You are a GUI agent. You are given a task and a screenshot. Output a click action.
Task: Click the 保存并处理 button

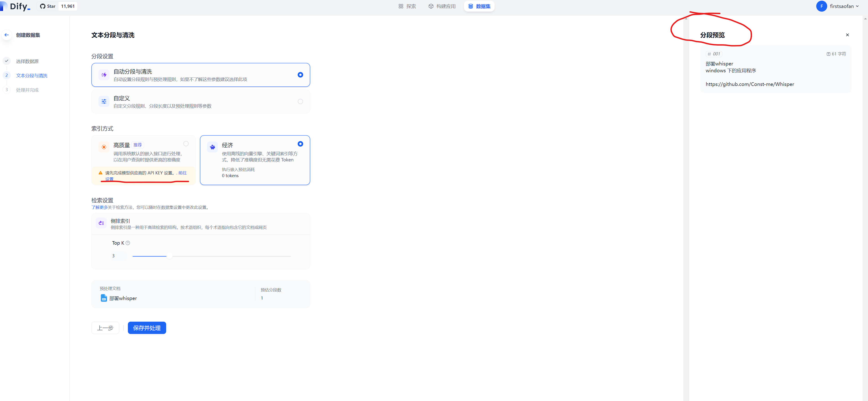tap(147, 328)
